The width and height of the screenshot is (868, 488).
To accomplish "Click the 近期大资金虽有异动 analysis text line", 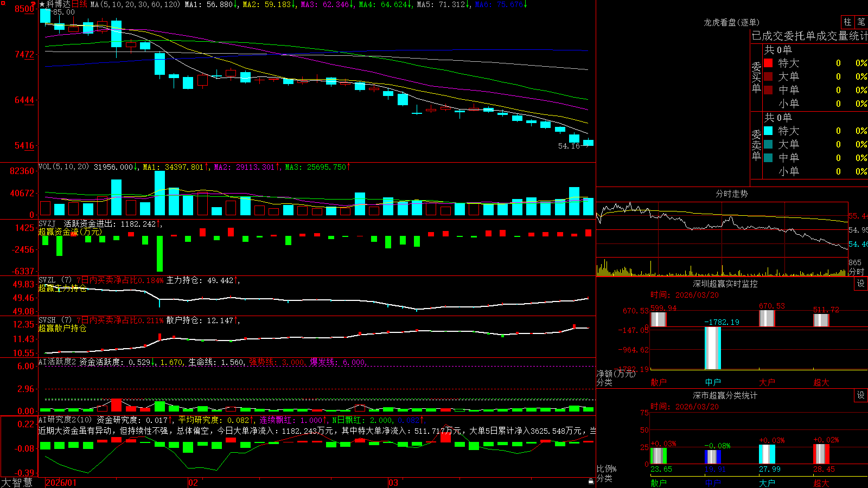I will (317, 431).
